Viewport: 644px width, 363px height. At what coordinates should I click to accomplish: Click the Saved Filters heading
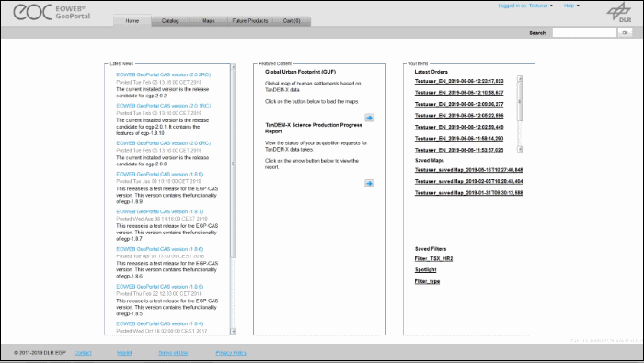coord(431,249)
